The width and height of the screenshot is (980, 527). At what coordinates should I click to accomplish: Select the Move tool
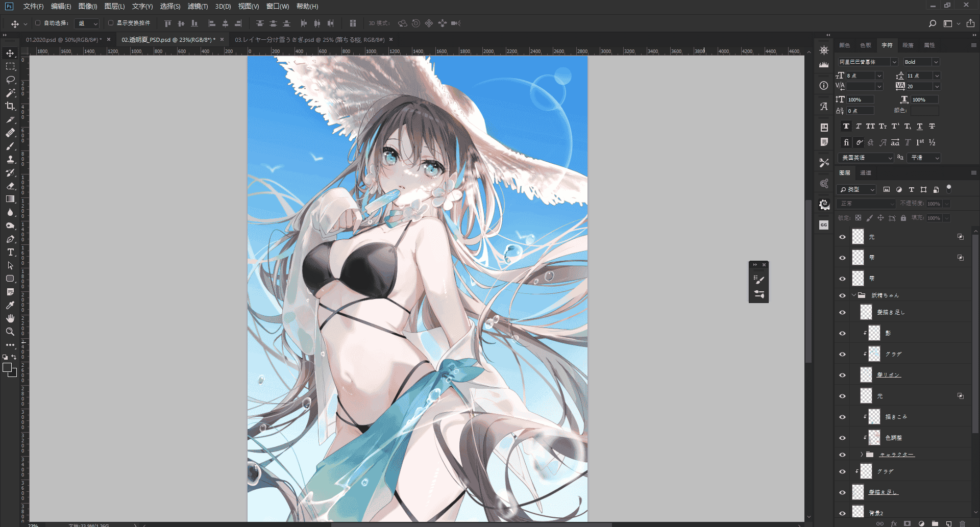click(x=10, y=53)
